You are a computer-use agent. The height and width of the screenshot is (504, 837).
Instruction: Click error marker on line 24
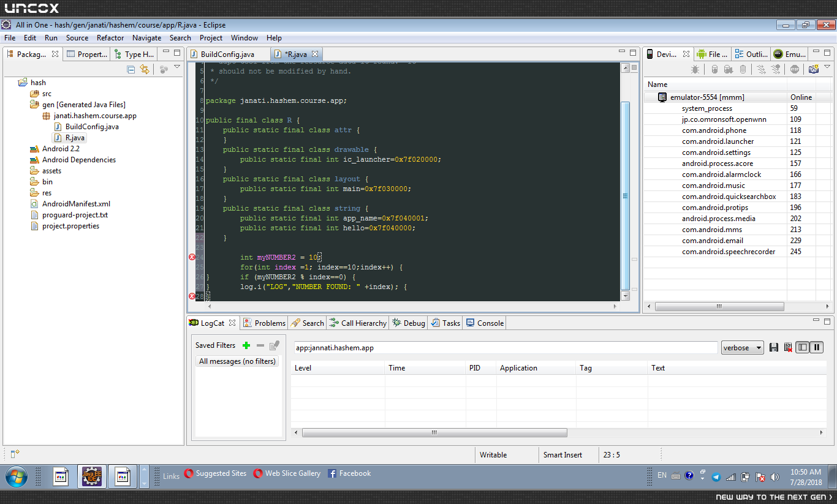(x=192, y=257)
